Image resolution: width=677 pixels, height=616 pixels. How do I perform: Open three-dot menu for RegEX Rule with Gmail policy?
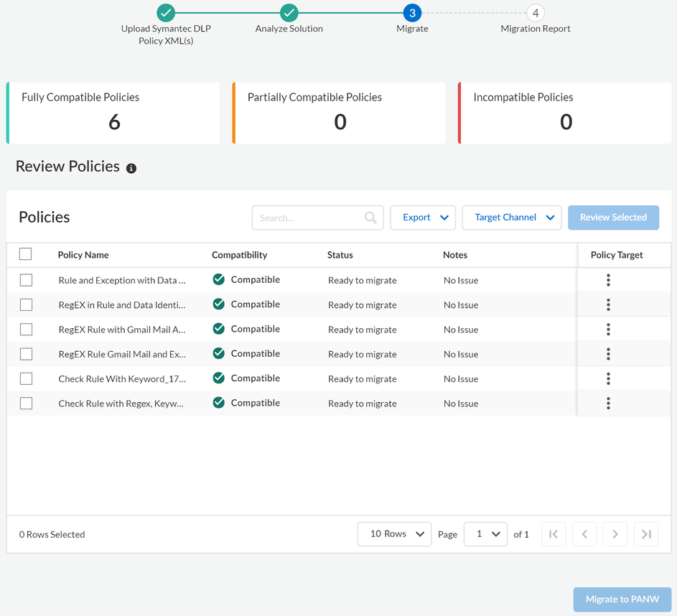tap(608, 330)
